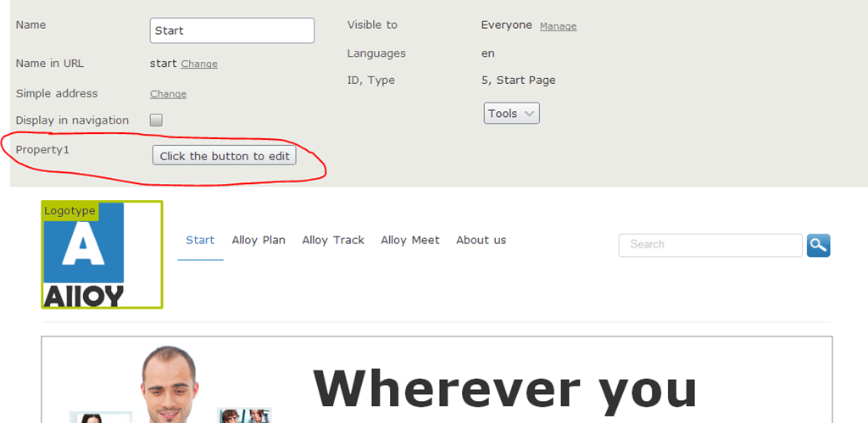This screenshot has width=868, height=423.
Task: Click the search magnifier icon button
Action: click(818, 245)
